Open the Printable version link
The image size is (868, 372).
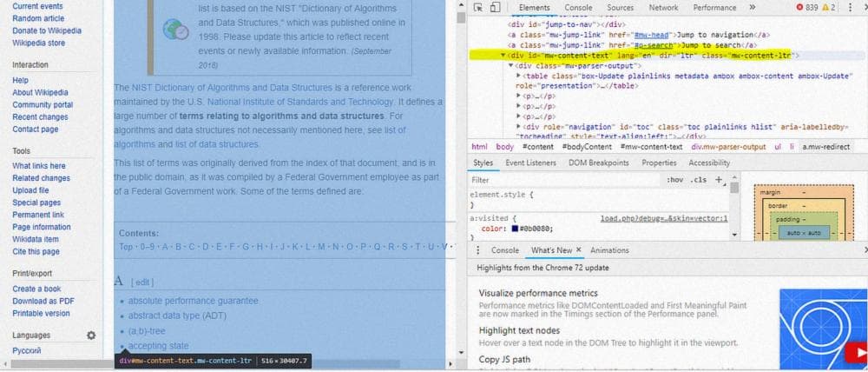41,313
